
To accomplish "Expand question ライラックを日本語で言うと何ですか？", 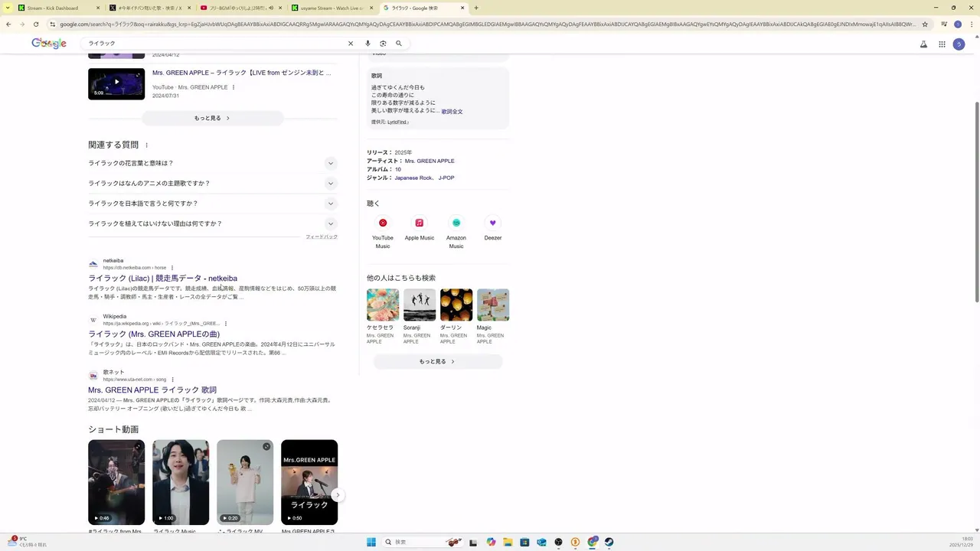I will (x=213, y=204).
